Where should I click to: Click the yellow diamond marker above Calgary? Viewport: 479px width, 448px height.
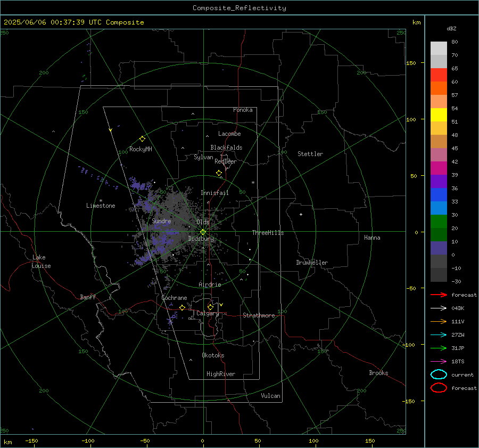[x=210, y=307]
